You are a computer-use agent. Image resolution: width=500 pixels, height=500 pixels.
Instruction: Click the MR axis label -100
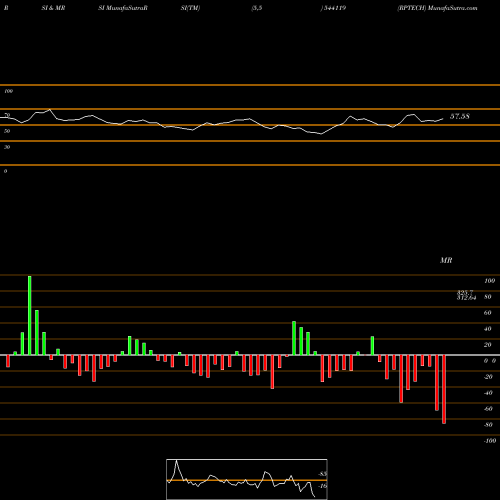click(490, 441)
